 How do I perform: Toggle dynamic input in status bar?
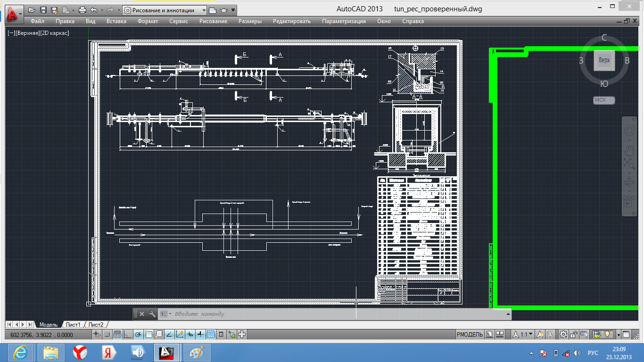click(190, 335)
